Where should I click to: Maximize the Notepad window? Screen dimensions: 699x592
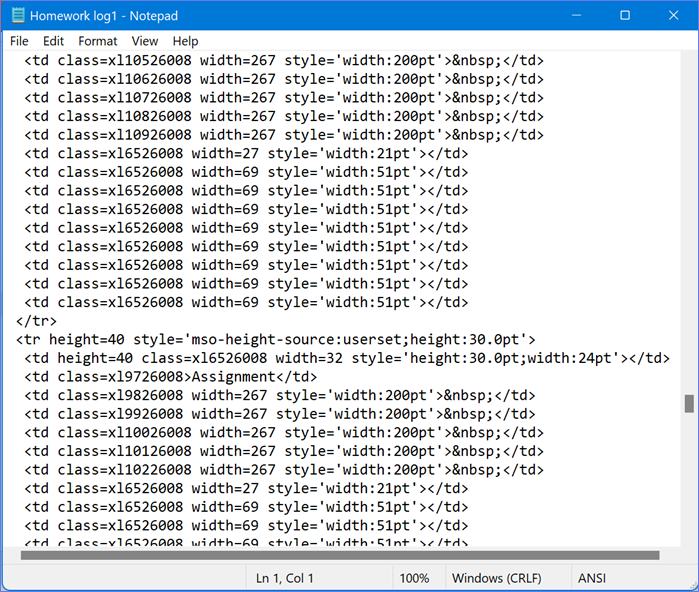coord(625,16)
